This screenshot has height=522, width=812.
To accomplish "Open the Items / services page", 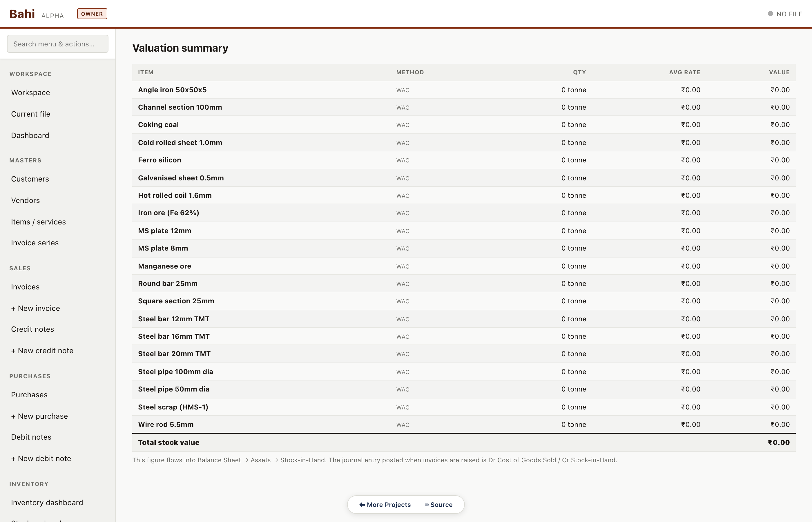I will pyautogui.click(x=38, y=222).
